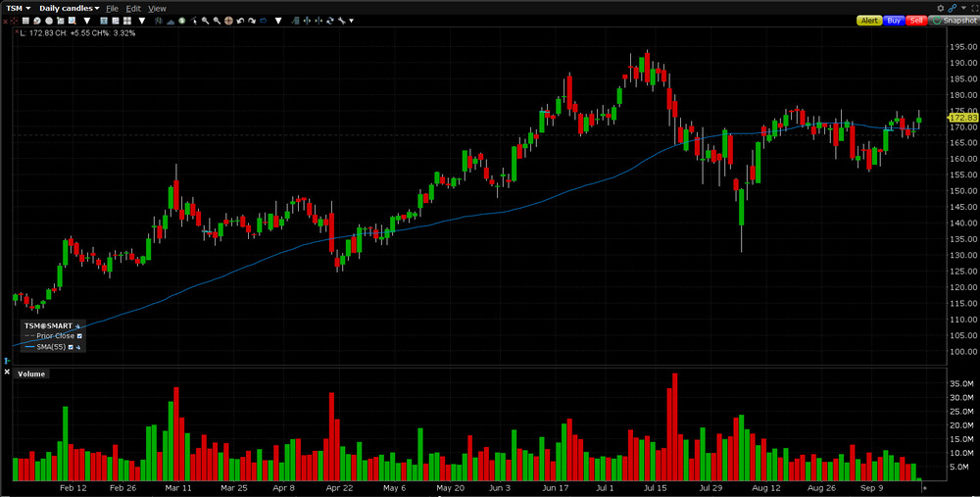The image size is (980, 497).
Task: Open chart settings gear icon
Action: pos(941,8)
